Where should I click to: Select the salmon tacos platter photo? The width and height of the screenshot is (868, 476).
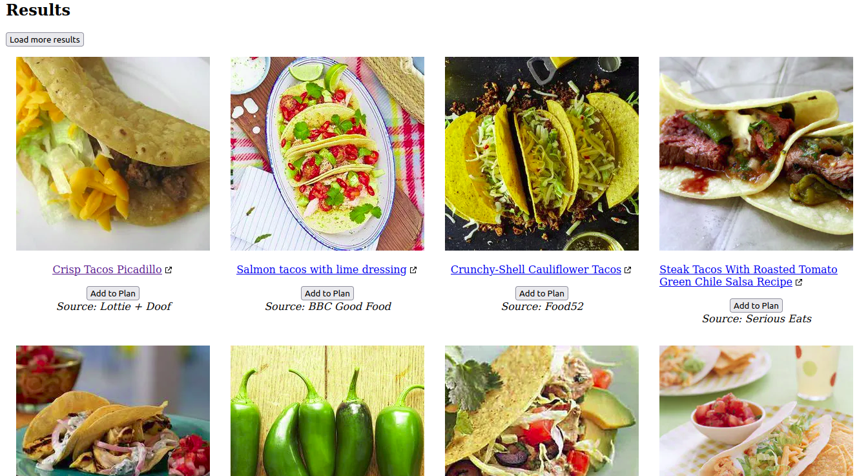coord(327,154)
